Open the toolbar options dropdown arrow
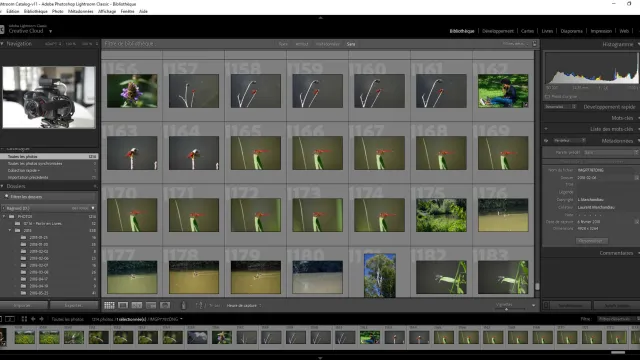The width and height of the screenshot is (640, 360). pos(533,305)
